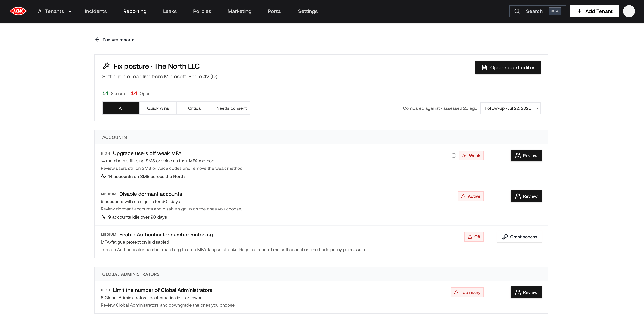Open the user avatar menu

click(629, 11)
